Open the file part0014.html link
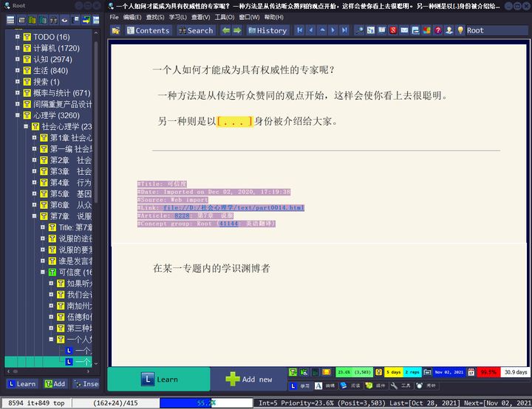Image resolution: width=532 pixels, height=409 pixels. (233, 207)
